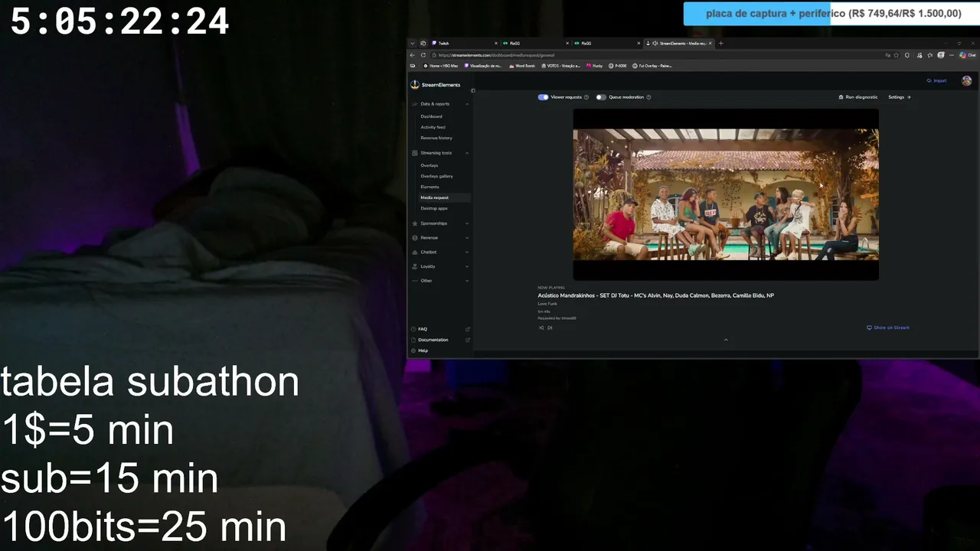Open Dashboard in the sidebar
Viewport: 980px width, 551px height.
tap(431, 116)
